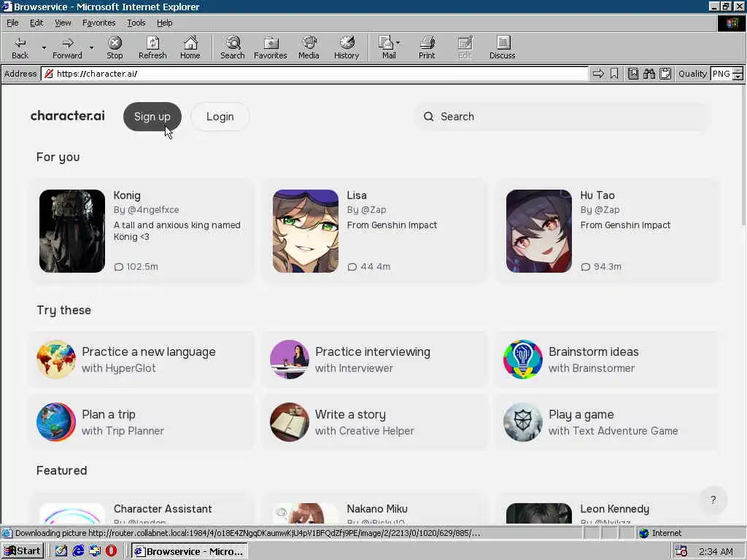Click the bookmark ribbon icon
747x560 pixels.
[x=614, y=74]
